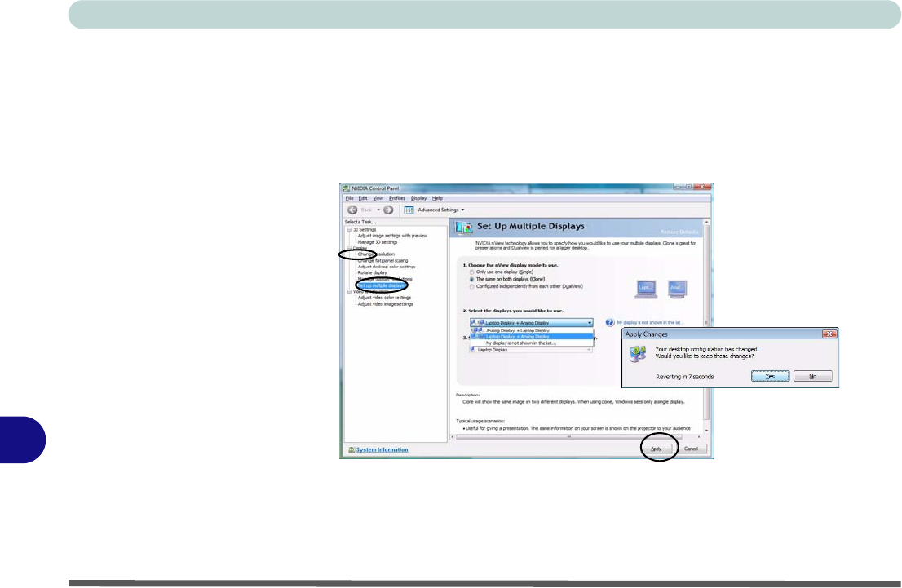Open the Help menu

coord(437,198)
